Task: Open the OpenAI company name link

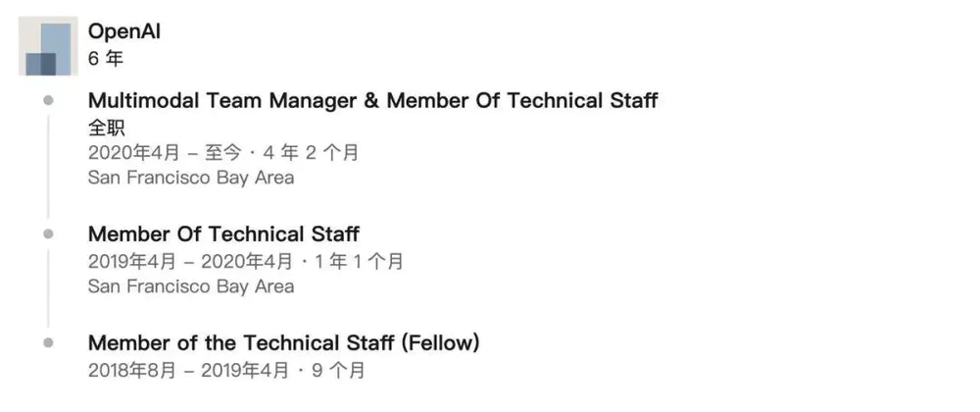Action: point(123,31)
